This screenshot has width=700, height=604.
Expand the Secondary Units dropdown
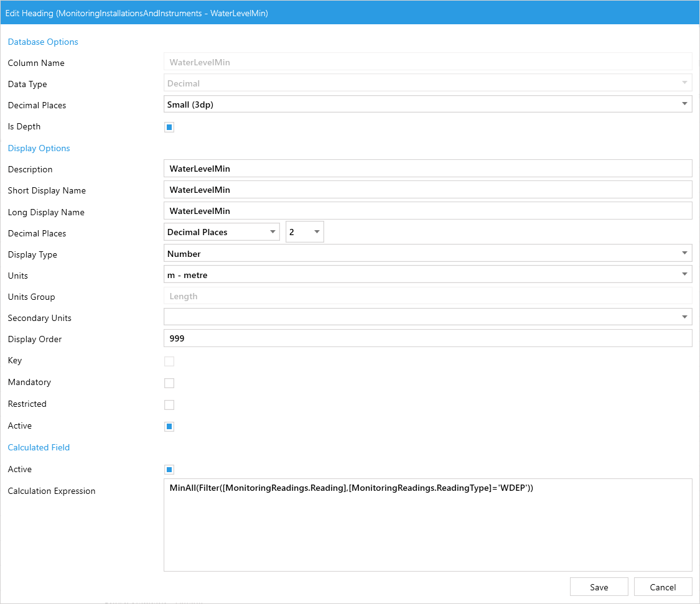(427, 317)
